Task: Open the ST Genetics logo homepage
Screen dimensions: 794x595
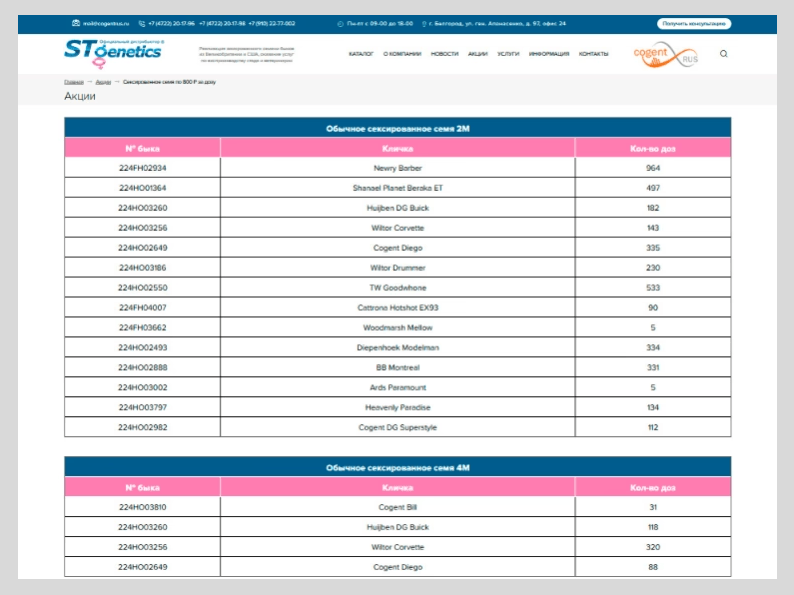Action: pyautogui.click(x=113, y=53)
